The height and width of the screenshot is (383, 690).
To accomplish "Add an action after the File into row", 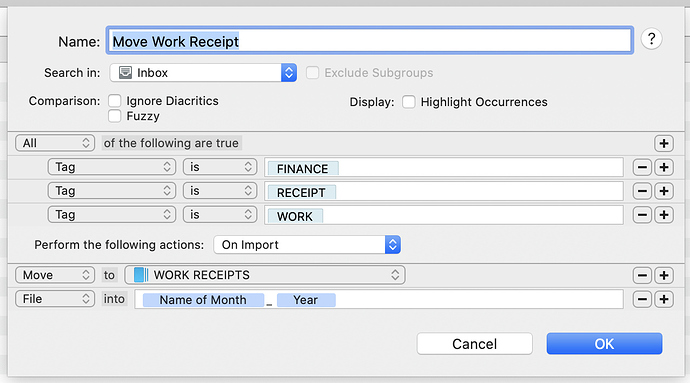I will [664, 299].
